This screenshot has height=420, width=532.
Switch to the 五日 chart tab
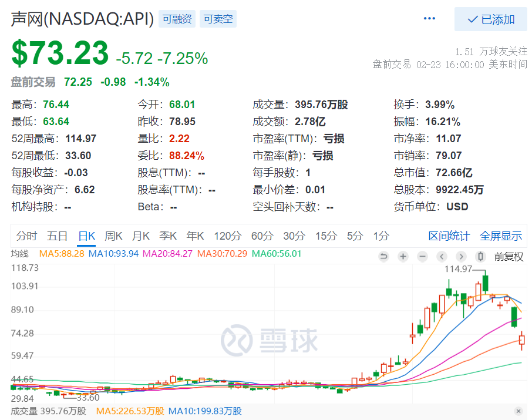click(x=57, y=236)
